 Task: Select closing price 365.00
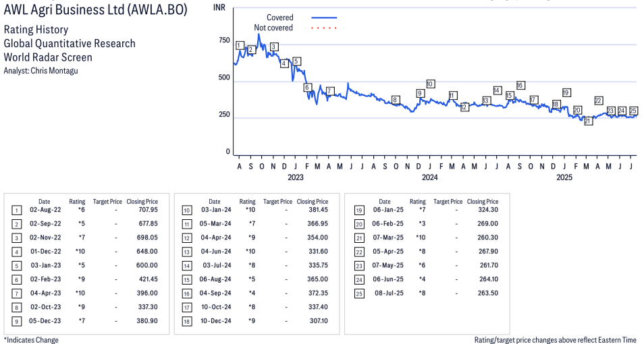pyautogui.click(x=318, y=279)
